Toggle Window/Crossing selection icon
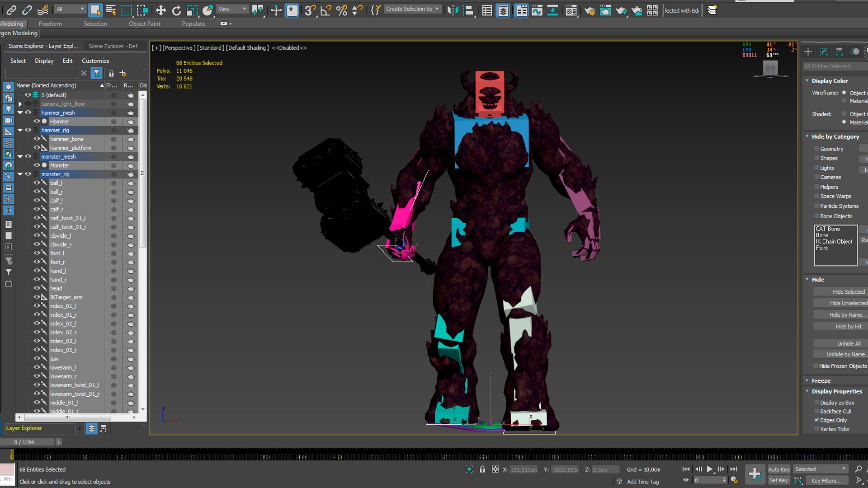Screen dimensions: 868x488 point(142,9)
